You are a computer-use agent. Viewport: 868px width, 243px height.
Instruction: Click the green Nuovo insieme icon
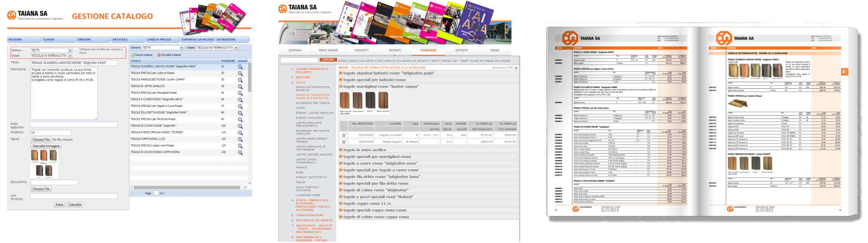(133, 55)
